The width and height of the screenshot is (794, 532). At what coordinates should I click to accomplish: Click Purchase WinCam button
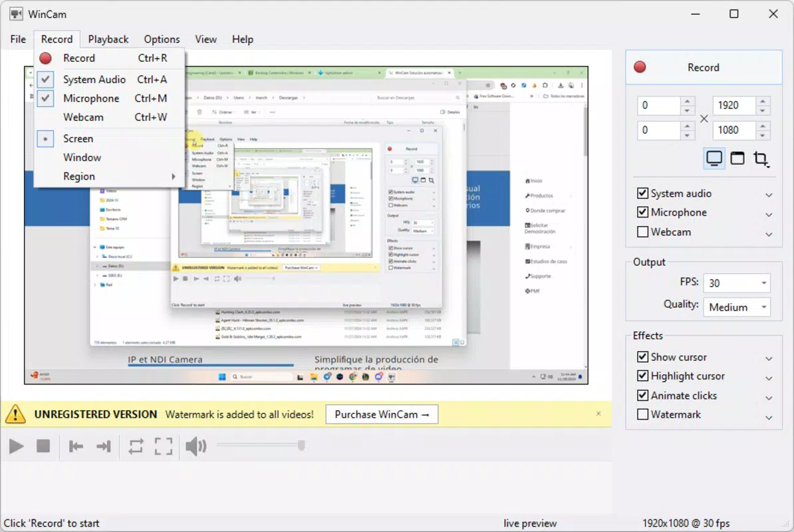(382, 414)
